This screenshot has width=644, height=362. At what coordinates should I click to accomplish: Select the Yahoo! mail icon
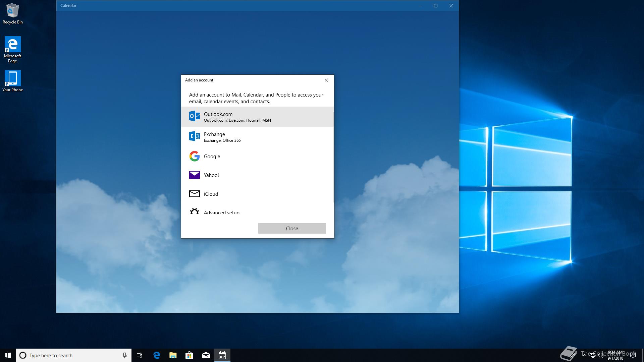click(x=195, y=175)
